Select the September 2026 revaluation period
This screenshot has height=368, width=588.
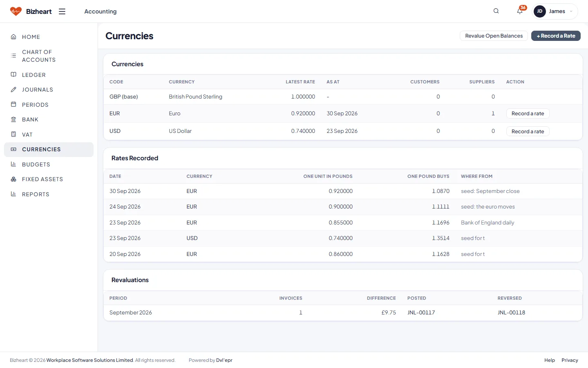pyautogui.click(x=131, y=312)
